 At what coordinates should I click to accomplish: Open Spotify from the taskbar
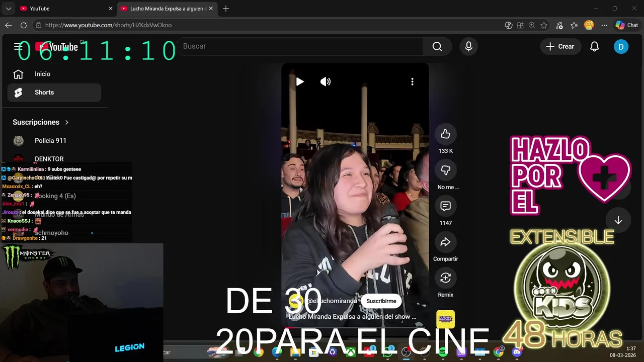[x=443, y=352]
